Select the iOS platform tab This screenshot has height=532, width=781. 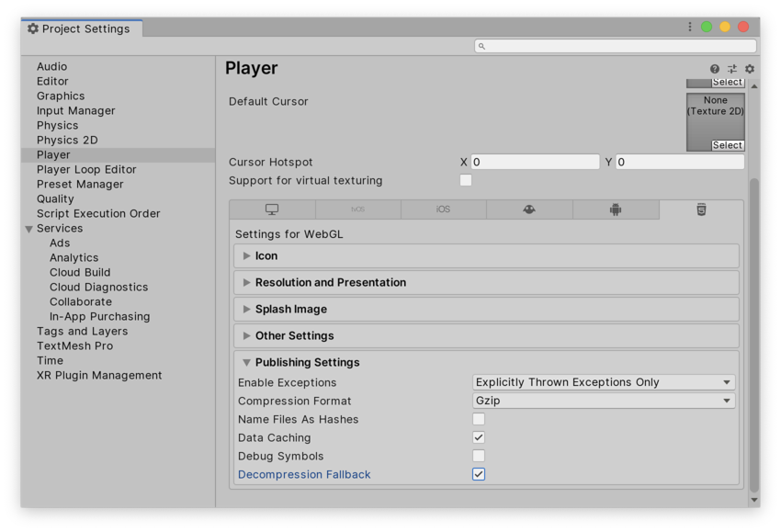click(x=443, y=209)
